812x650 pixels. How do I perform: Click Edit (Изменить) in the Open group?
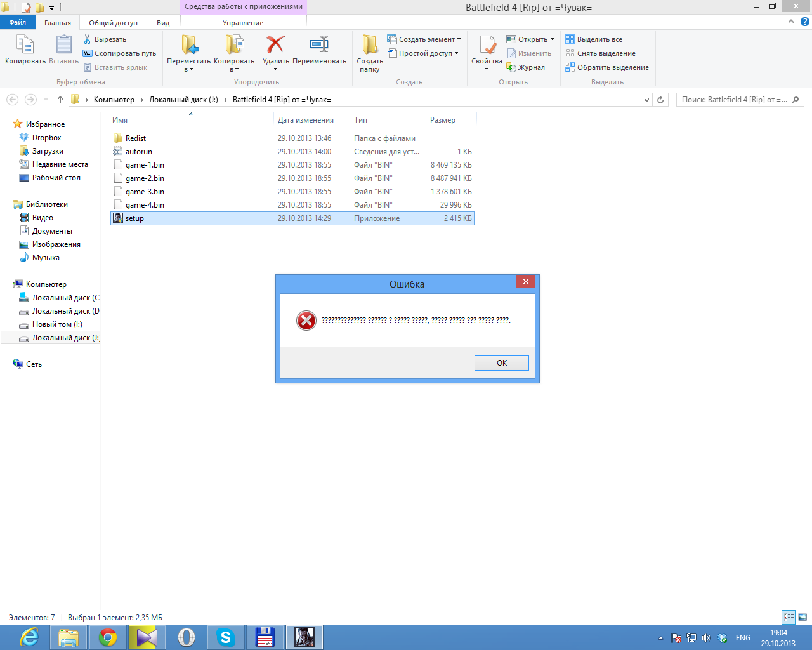529,53
